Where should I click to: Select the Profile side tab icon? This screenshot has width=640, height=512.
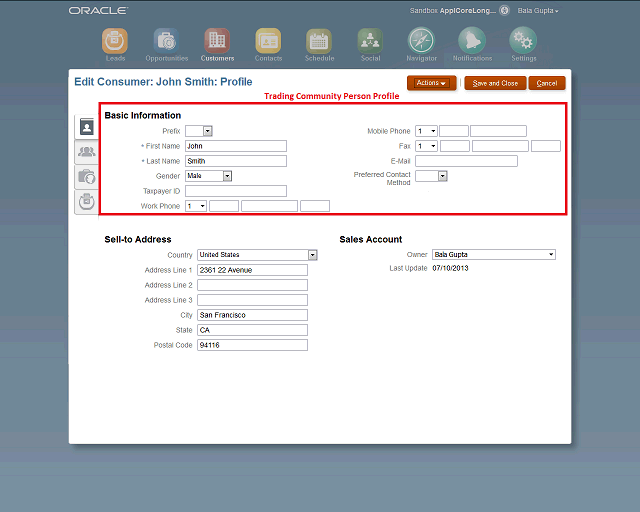pyautogui.click(x=87, y=127)
